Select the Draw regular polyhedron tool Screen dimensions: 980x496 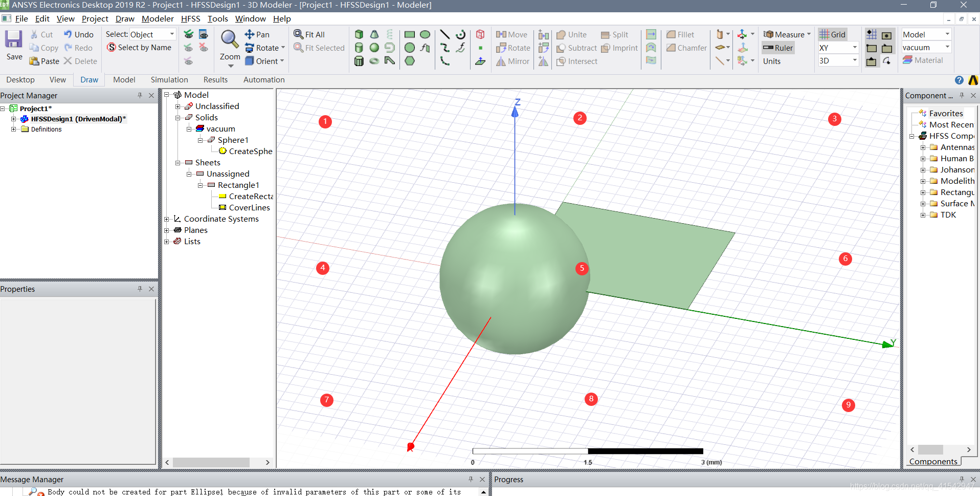(x=359, y=61)
